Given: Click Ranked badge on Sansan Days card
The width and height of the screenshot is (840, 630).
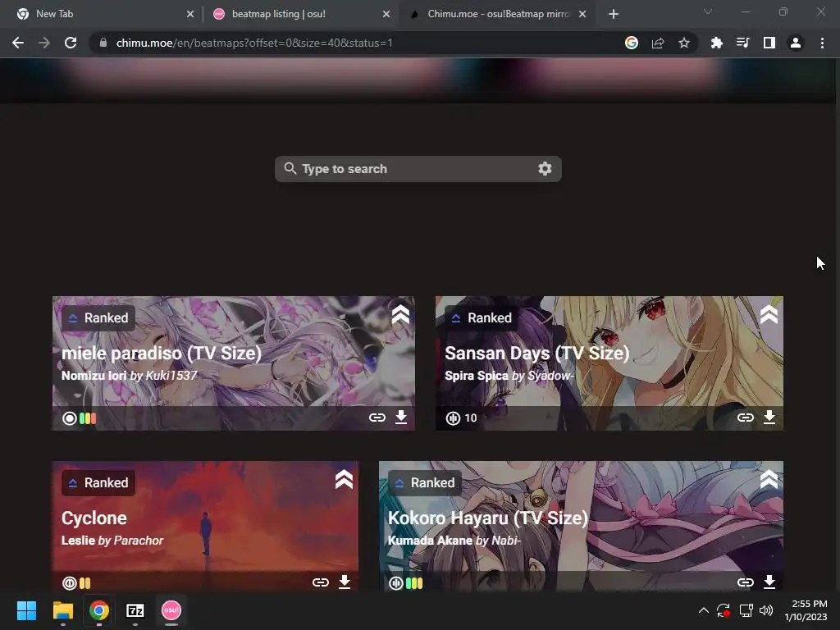Looking at the screenshot, I should (482, 318).
